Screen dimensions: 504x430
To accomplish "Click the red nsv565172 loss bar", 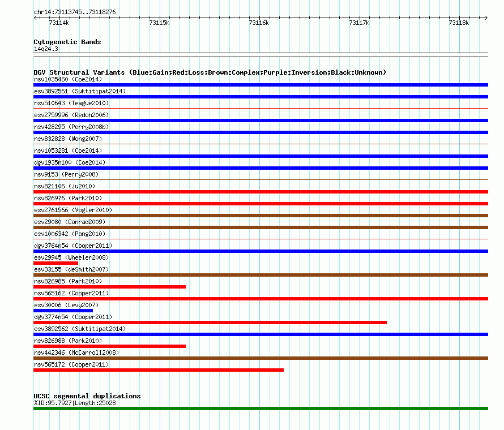I will coord(159,370).
